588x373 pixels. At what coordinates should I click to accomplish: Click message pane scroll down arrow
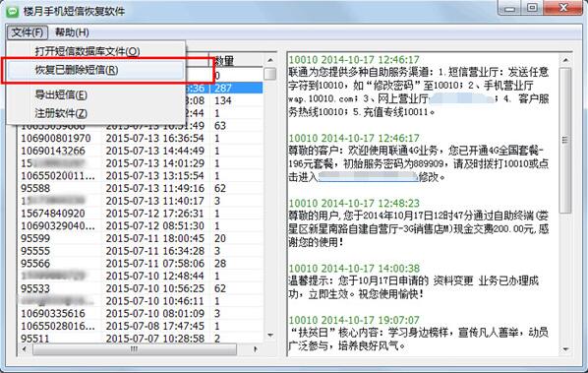coord(565,349)
